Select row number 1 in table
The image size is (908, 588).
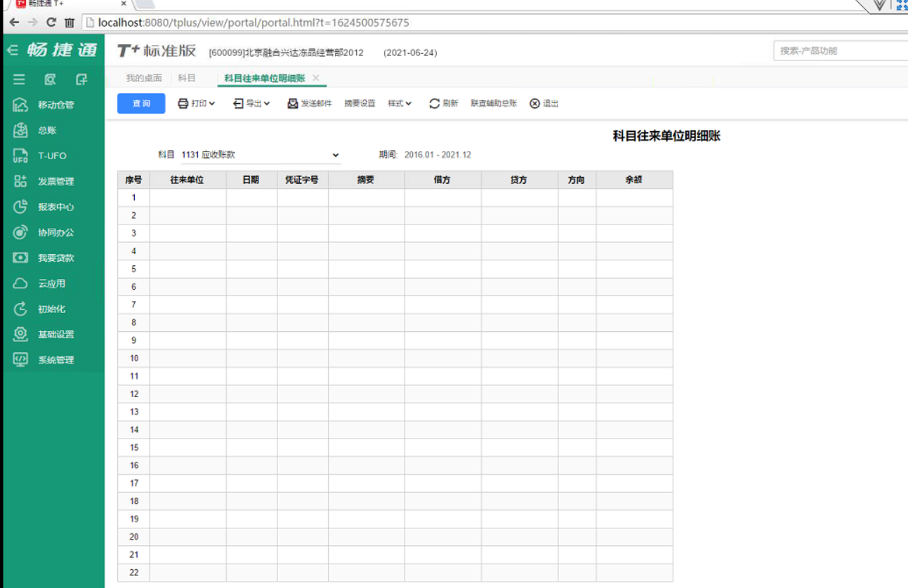[x=133, y=198]
